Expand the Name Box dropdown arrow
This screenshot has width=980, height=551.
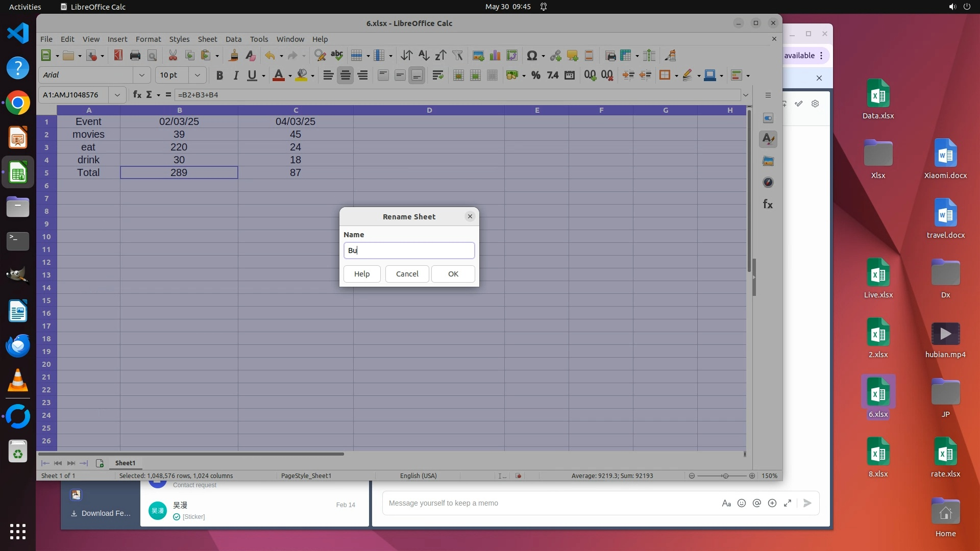pos(117,95)
